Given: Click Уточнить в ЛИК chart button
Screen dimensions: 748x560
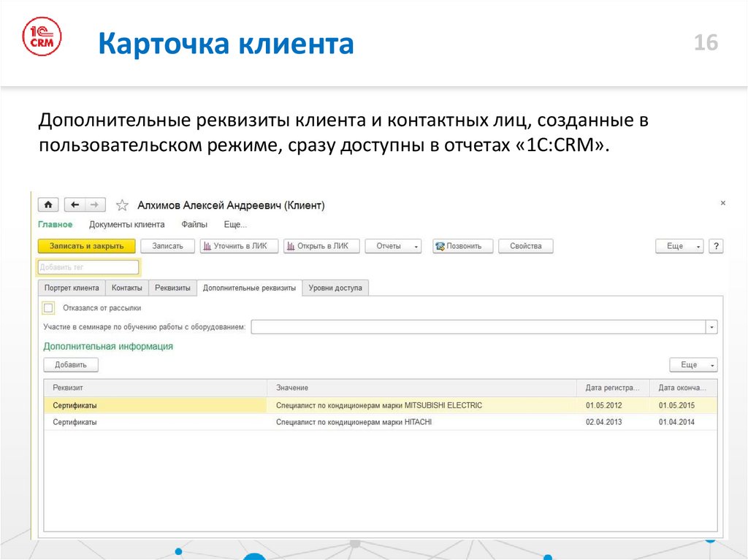Looking at the screenshot, I should pos(239,246).
